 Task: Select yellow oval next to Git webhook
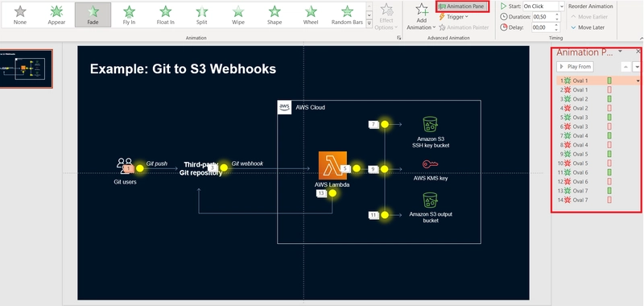(x=224, y=167)
